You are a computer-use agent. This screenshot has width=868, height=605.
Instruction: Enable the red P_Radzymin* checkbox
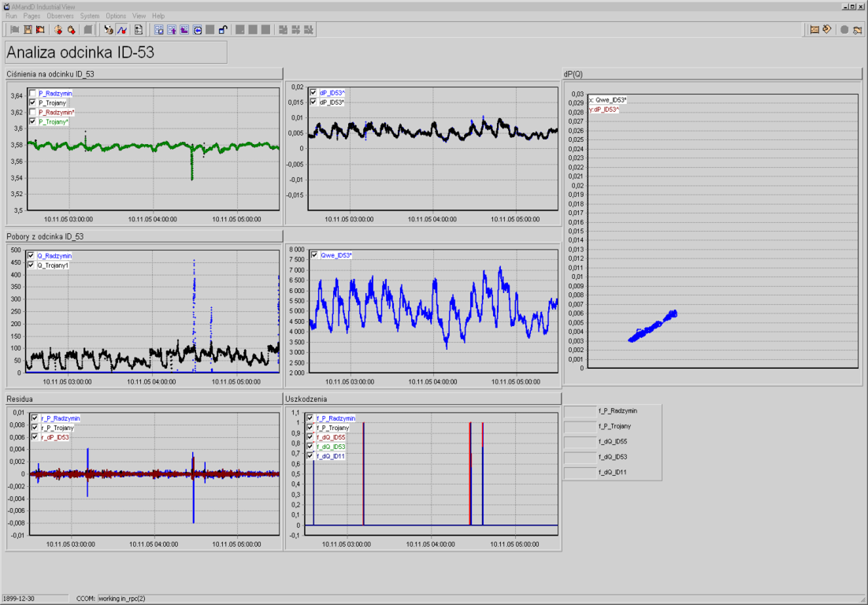32,113
